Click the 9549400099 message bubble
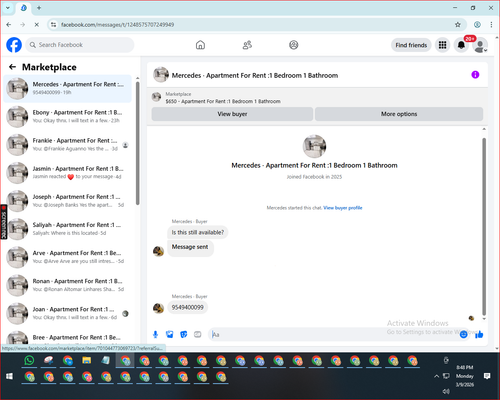Screen dimensions: 500x400 coord(188,307)
